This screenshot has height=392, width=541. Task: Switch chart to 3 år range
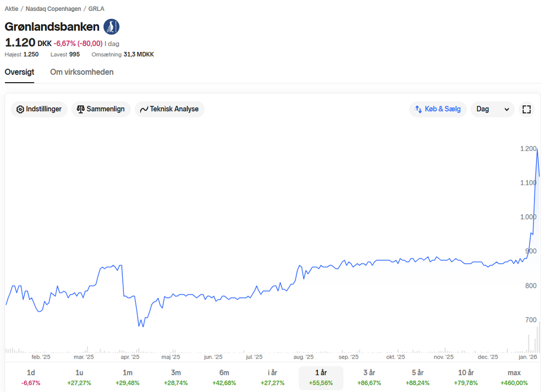tap(369, 377)
